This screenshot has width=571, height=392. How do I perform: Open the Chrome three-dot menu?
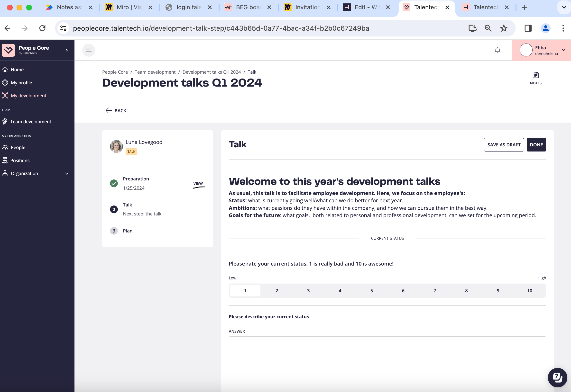(x=563, y=28)
